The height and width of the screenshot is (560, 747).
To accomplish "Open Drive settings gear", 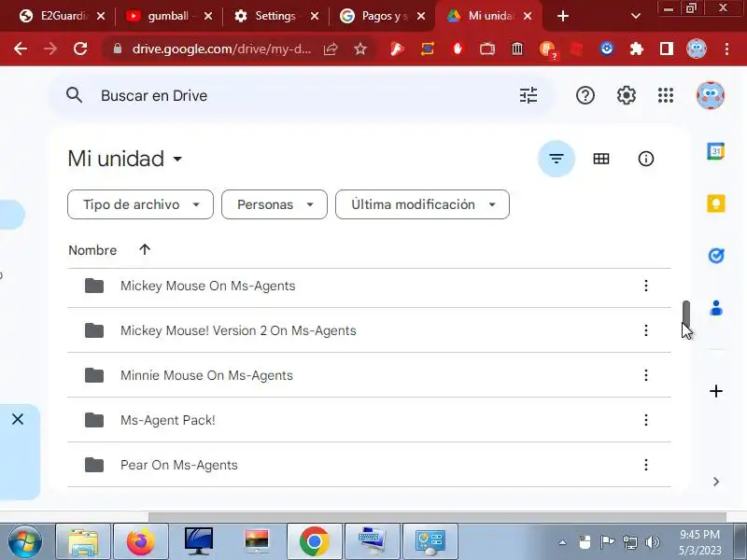I will point(626,96).
